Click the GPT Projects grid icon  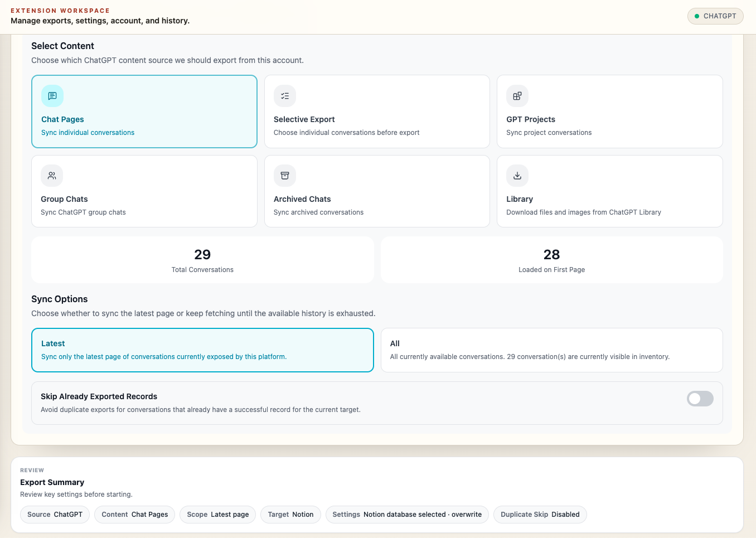[x=517, y=96]
